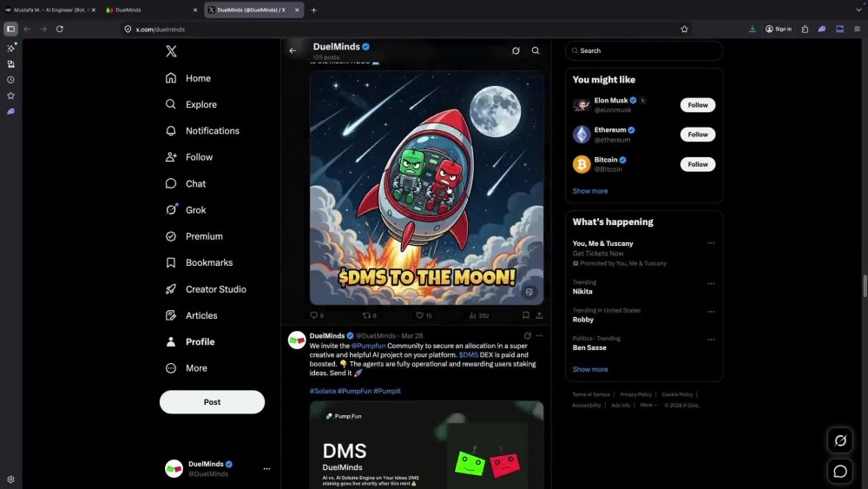Open options for Ben Sasse trend
Image resolution: width=868 pixels, height=489 pixels.
711,340
